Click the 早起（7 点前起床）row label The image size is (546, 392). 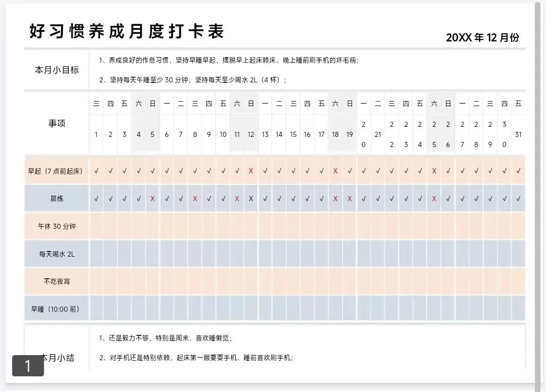57,171
